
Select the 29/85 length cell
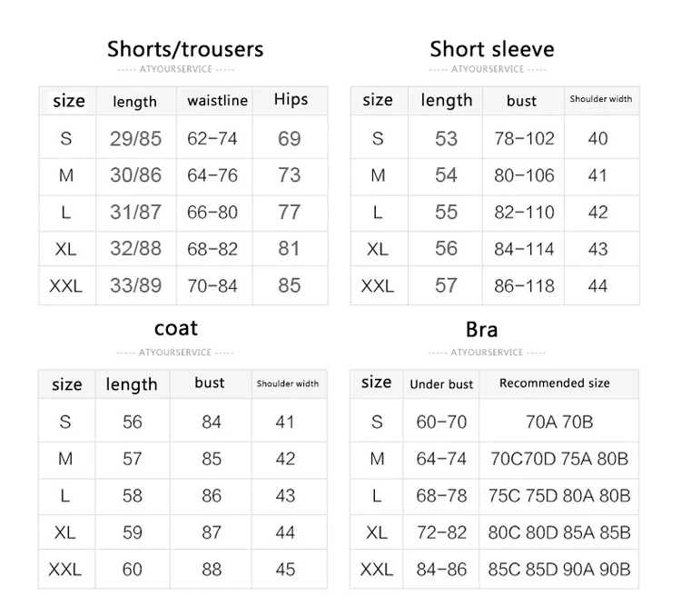135,139
